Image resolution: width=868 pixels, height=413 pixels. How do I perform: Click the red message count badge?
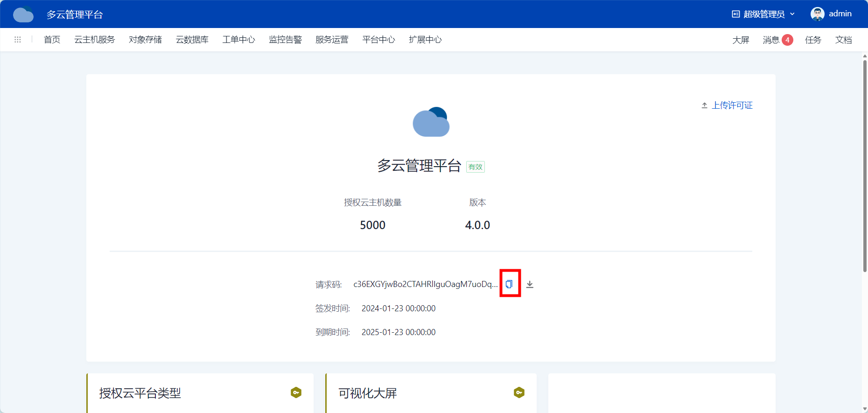click(787, 40)
